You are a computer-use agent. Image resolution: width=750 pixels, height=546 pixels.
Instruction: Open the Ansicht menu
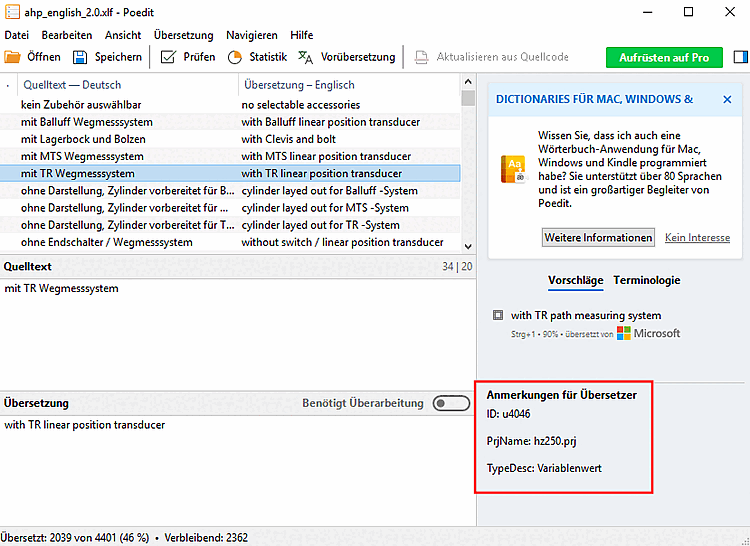coord(123,35)
